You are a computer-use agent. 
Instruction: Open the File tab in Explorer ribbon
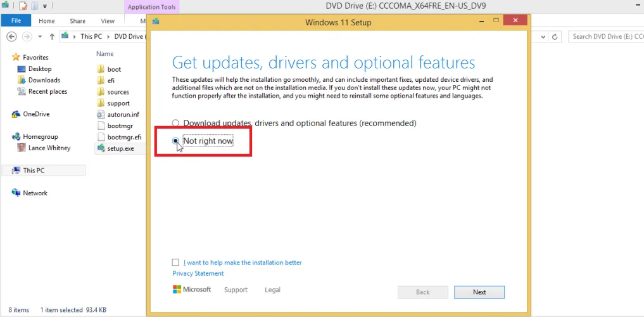(16, 21)
